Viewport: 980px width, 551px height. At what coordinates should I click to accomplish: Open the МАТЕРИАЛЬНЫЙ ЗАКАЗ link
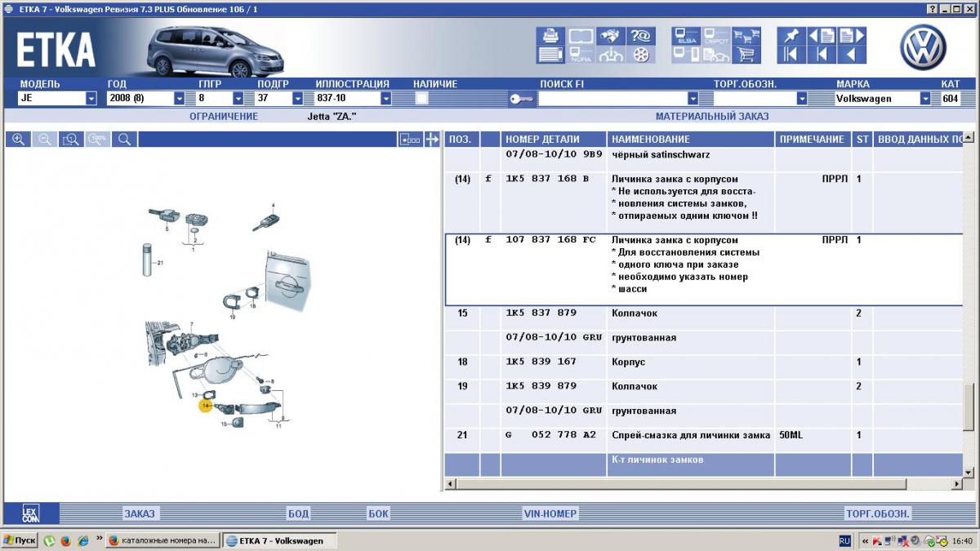coord(712,117)
